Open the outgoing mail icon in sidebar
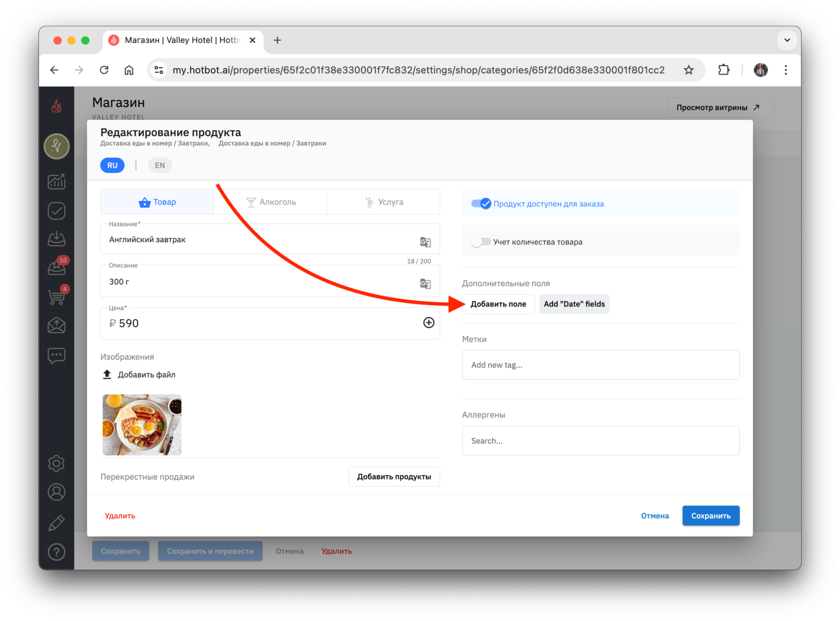Image resolution: width=840 pixels, height=621 pixels. click(56, 325)
